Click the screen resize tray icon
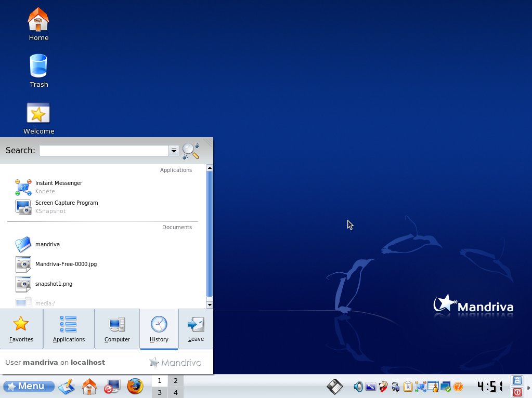 [370, 387]
